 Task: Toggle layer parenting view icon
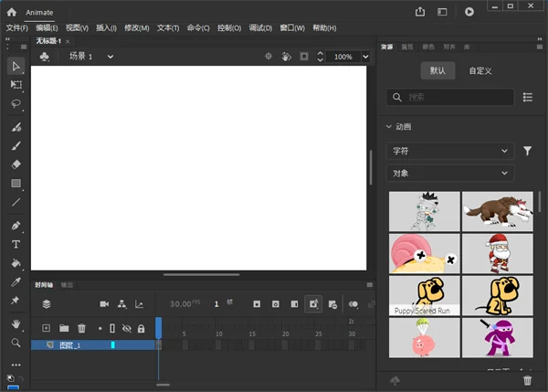tap(121, 304)
